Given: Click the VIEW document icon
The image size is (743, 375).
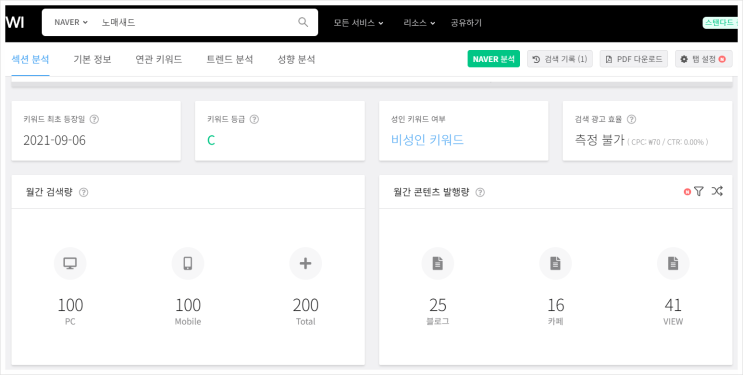Looking at the screenshot, I should coord(673,264).
